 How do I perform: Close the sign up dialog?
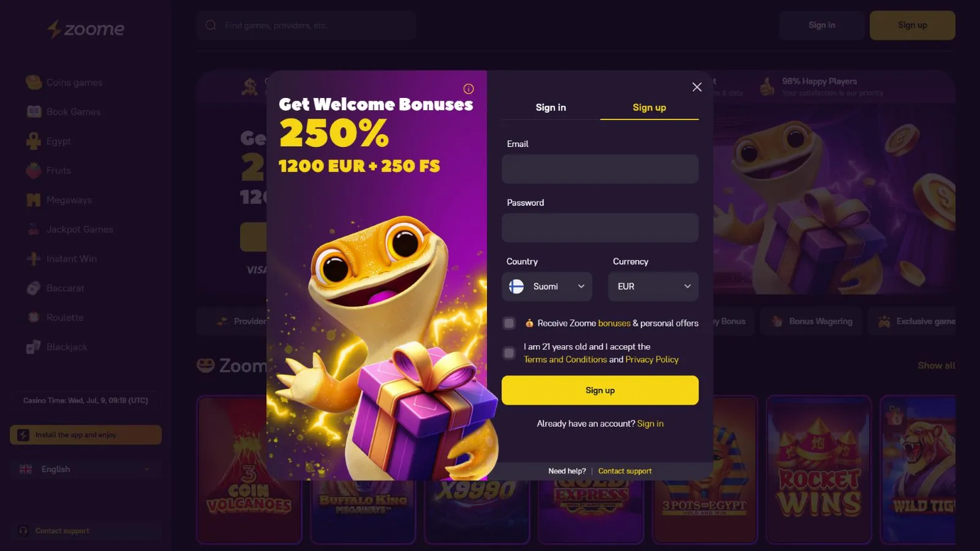[x=697, y=87]
